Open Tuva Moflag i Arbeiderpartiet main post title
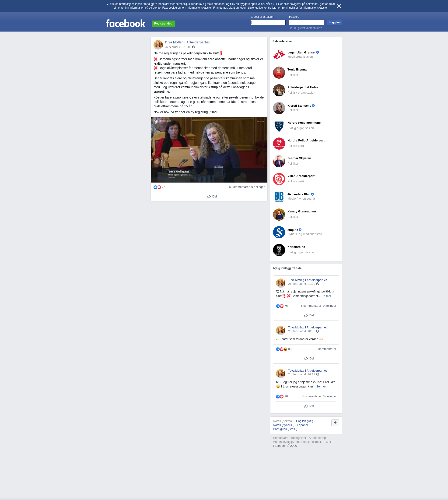This screenshot has height=500, width=448. point(187,42)
